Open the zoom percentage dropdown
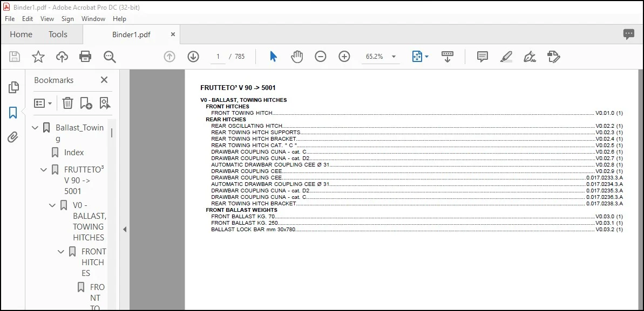 (x=394, y=57)
